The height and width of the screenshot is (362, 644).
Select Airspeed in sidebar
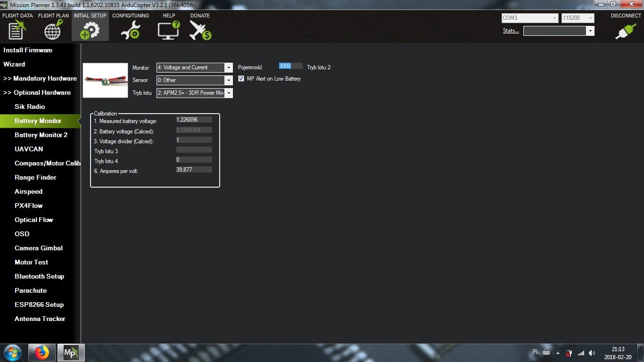[x=28, y=191]
